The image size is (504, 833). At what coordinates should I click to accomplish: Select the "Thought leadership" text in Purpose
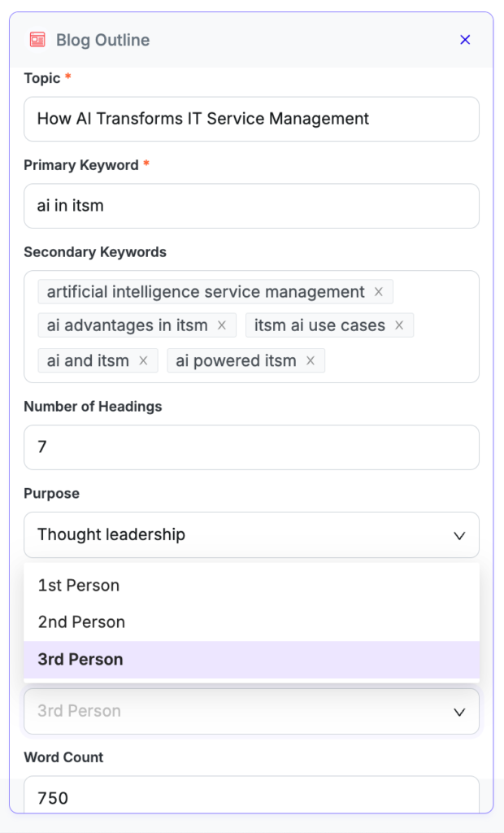click(110, 534)
